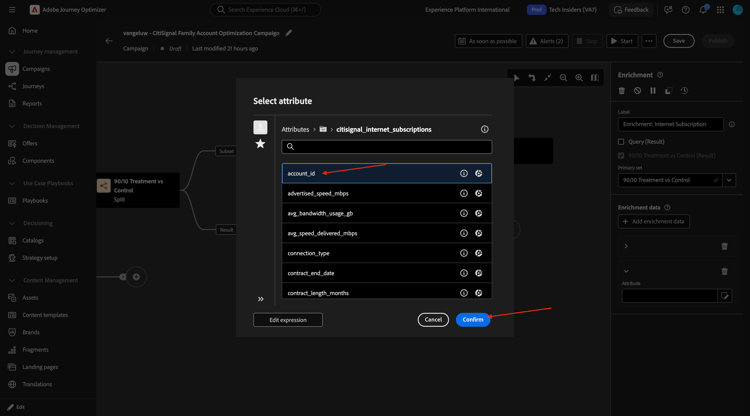Click the attribute search field in dialog
The height and width of the screenshot is (416, 750).
386,147
